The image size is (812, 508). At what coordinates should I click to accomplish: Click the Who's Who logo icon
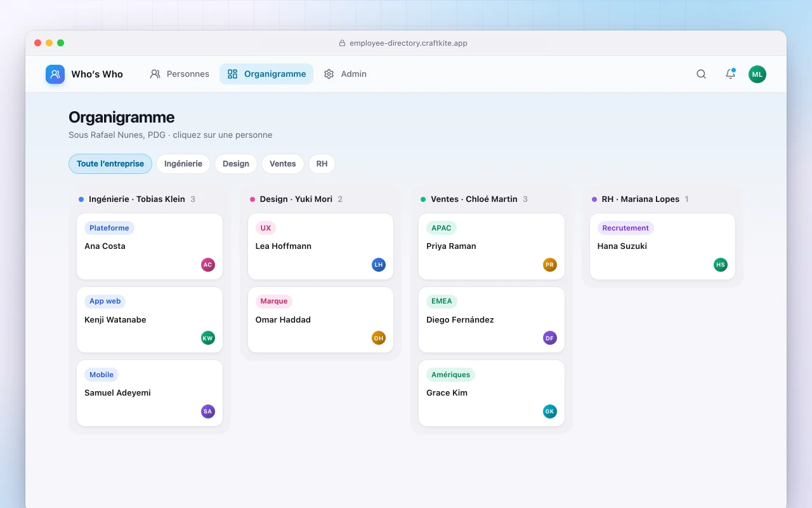[55, 74]
